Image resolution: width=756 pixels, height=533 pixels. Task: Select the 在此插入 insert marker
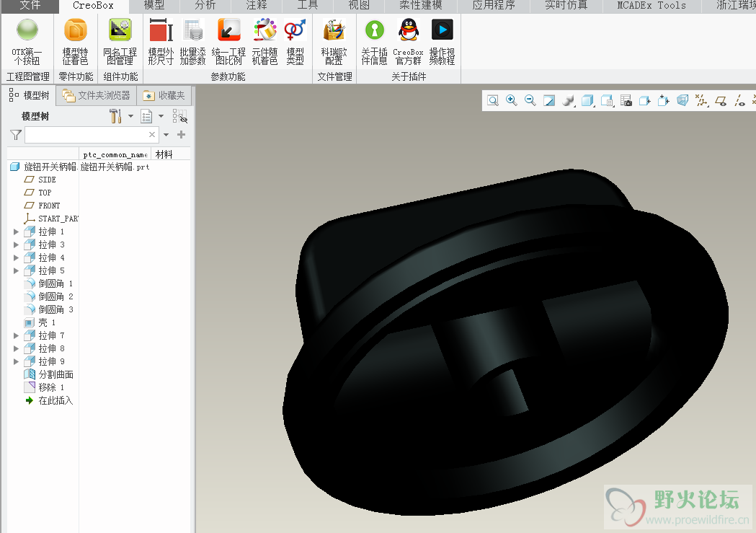[49, 400]
